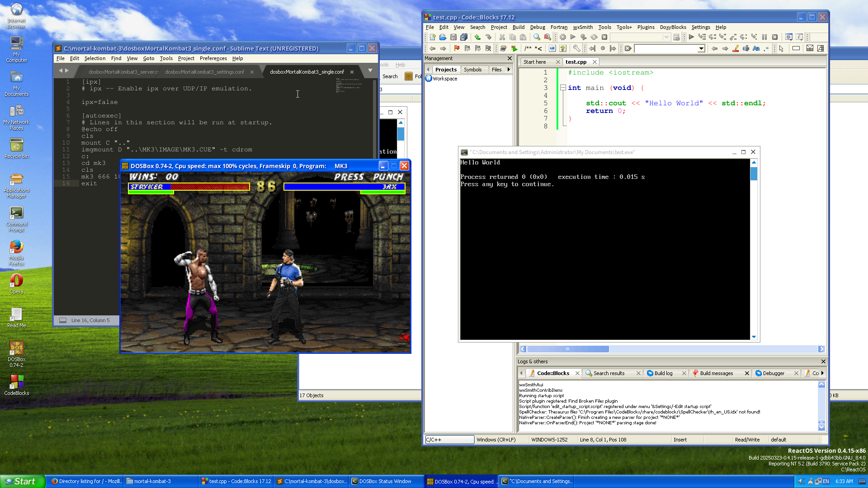Click Build and run icon in Code::Blocks
The width and height of the screenshot is (868, 488).
coord(584,38)
